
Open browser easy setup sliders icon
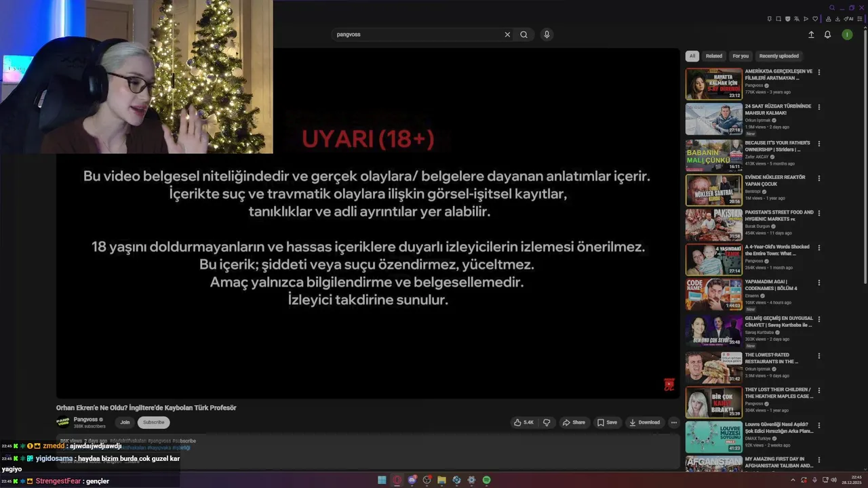(859, 19)
